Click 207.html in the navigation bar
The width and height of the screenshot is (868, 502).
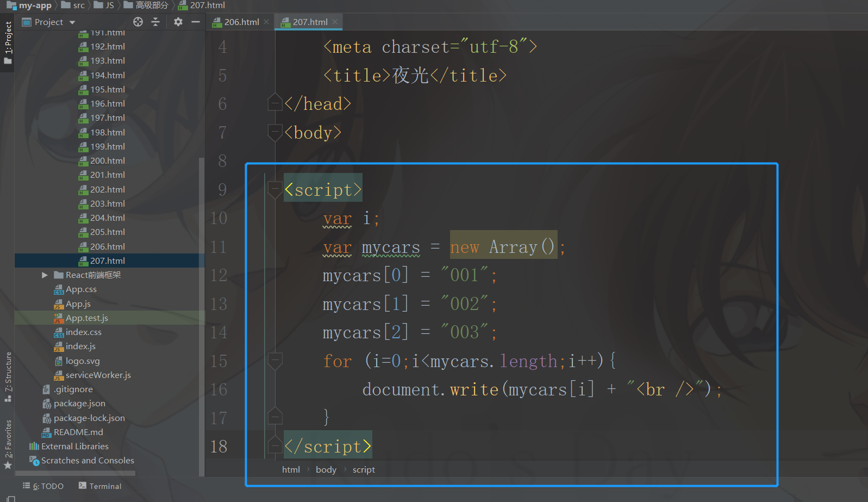(x=202, y=5)
